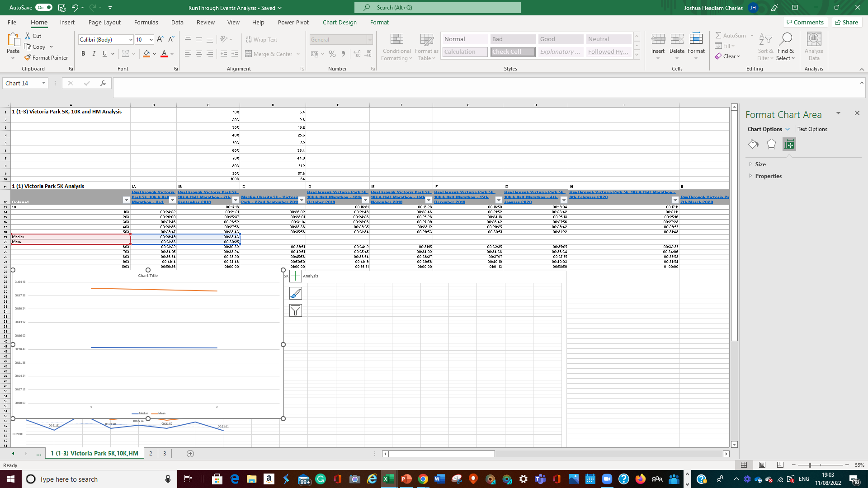Viewport: 868px width, 488px height.
Task: Open the Name Box dropdown arrow
Action: (x=43, y=83)
